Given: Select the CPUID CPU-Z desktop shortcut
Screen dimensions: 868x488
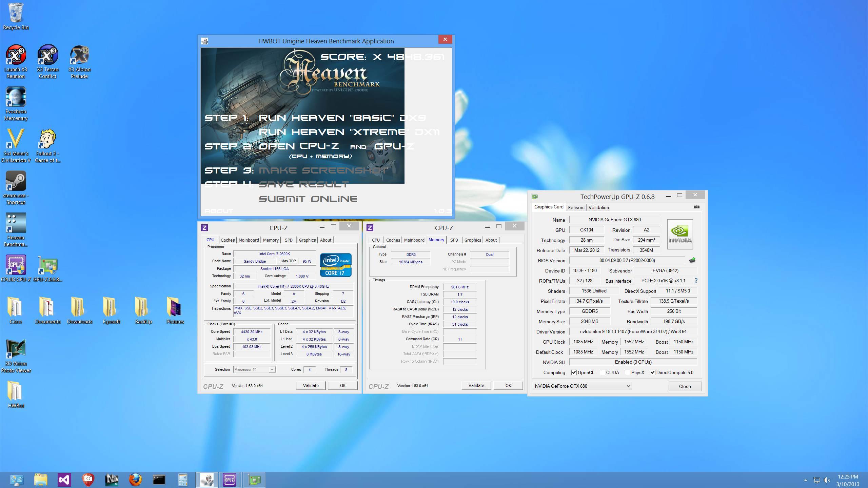Looking at the screenshot, I should tap(16, 268).
